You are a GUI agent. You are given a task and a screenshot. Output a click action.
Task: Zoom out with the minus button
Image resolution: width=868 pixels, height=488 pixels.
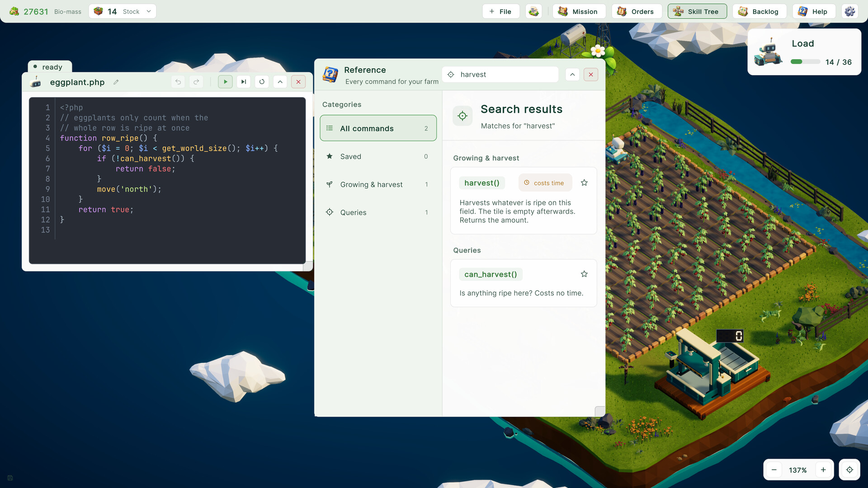click(x=774, y=470)
